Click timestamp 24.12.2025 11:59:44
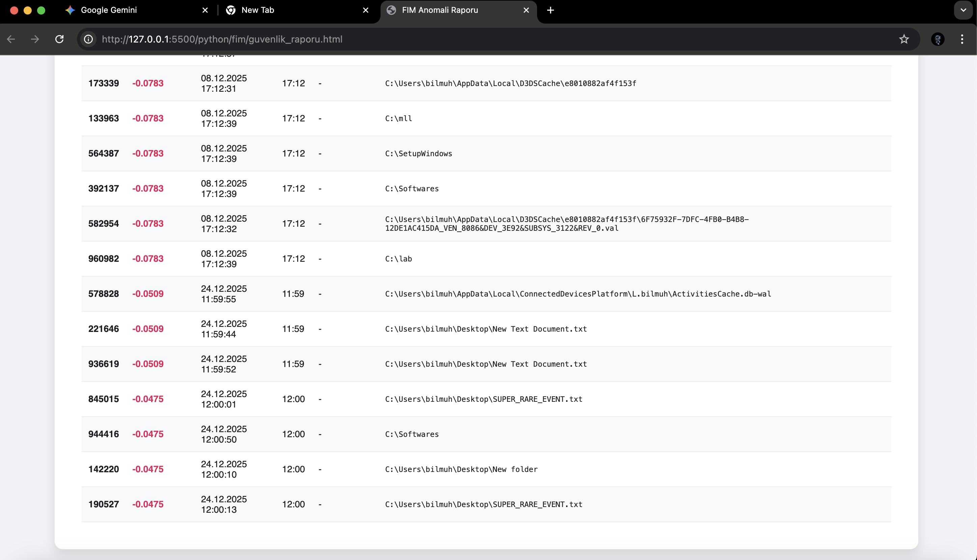The width and height of the screenshot is (977, 560). coord(224,329)
